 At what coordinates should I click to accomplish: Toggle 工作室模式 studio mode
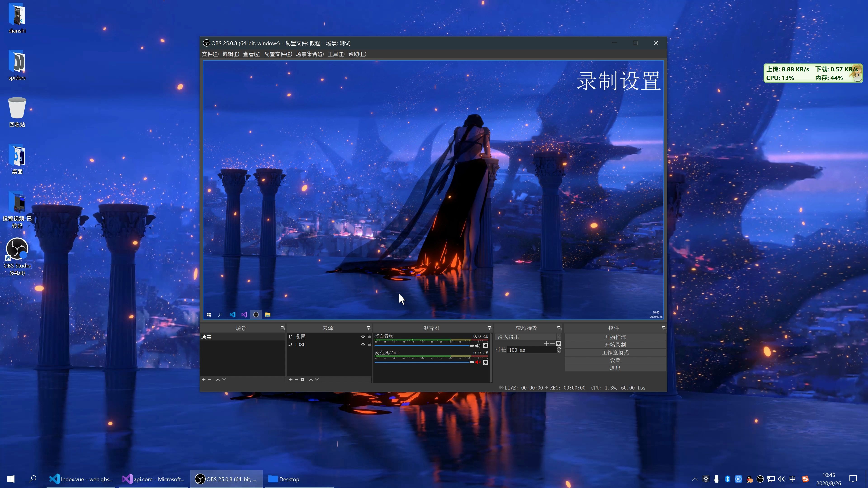tap(615, 353)
